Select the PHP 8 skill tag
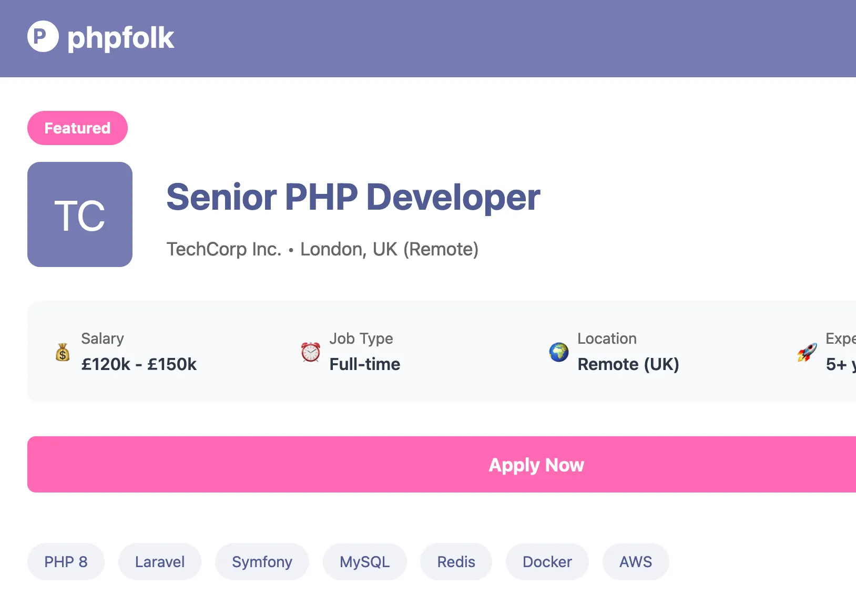 (x=66, y=562)
